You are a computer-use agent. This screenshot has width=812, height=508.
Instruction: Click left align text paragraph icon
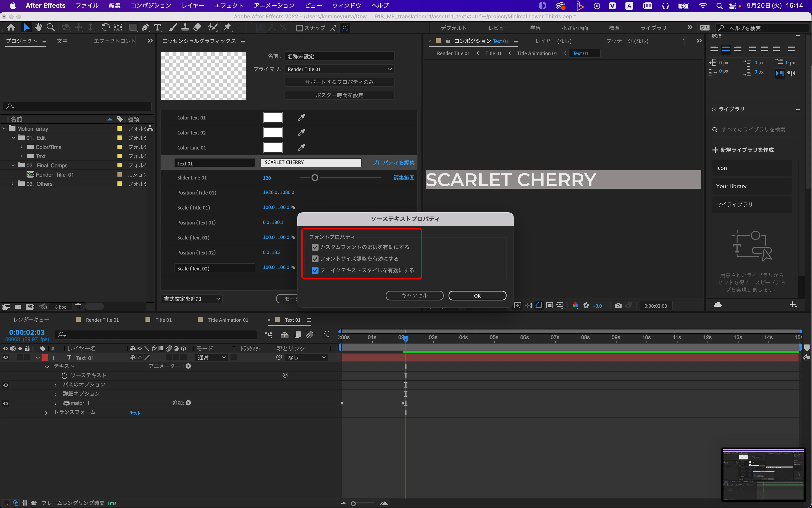tap(714, 49)
